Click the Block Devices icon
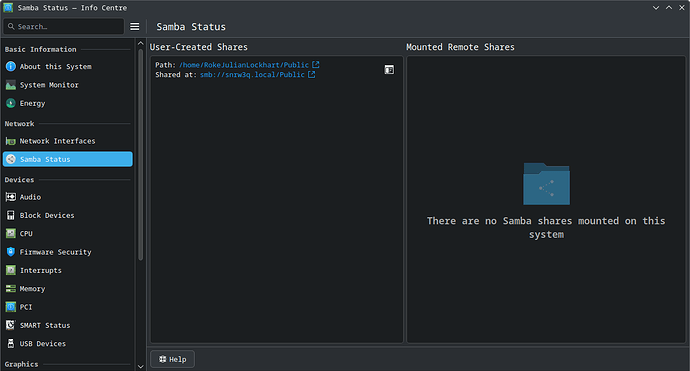The height and width of the screenshot is (371, 690). click(x=11, y=215)
